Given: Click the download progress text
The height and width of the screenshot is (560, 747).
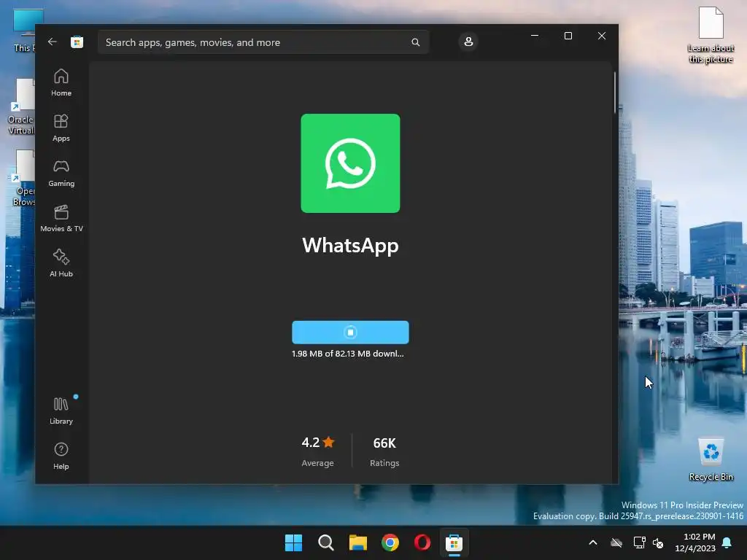Looking at the screenshot, I should [x=348, y=354].
